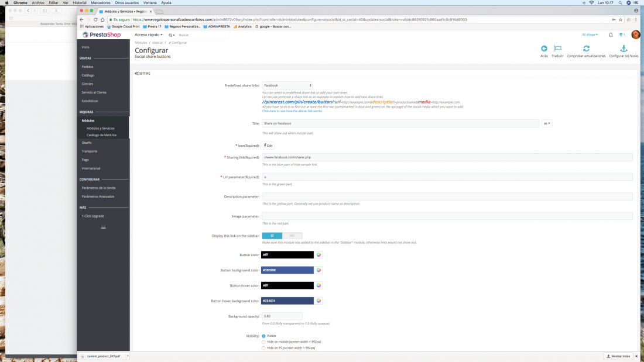Close the downloads bar
Screen dimensions: 644x362
click(636, 356)
